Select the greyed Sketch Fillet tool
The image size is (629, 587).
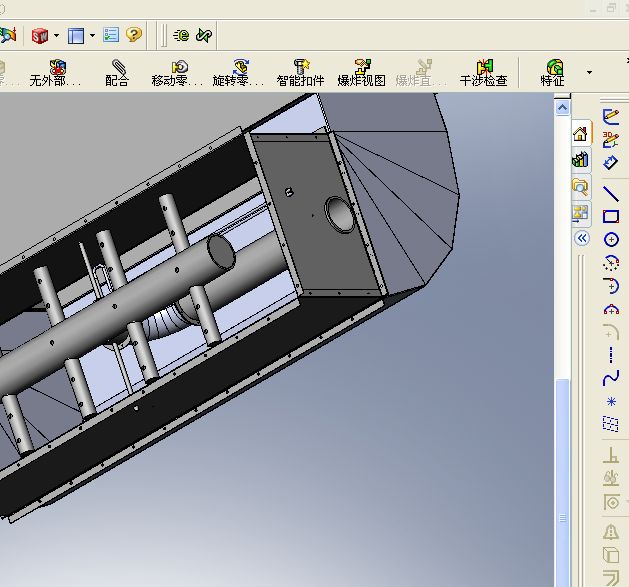pyautogui.click(x=611, y=332)
